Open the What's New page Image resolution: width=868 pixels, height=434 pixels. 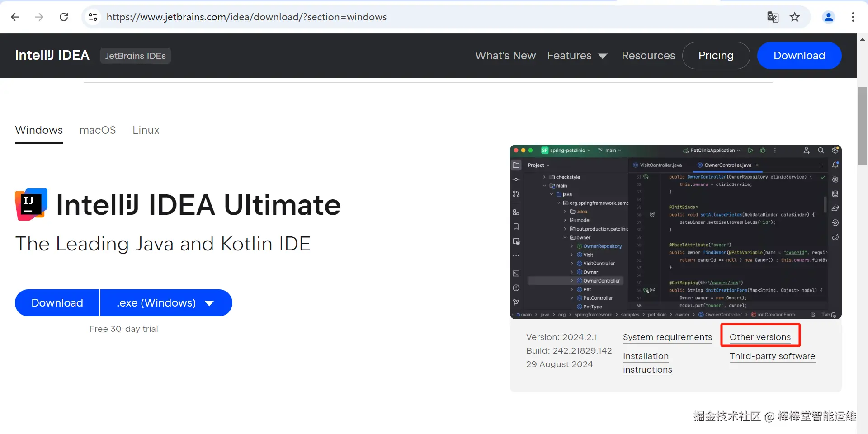point(505,56)
